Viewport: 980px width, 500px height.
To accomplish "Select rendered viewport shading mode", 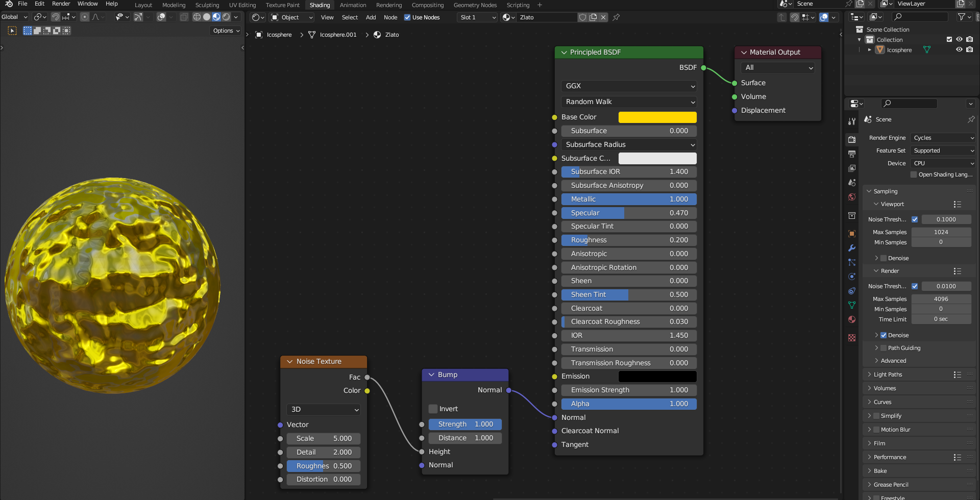I will point(226,17).
